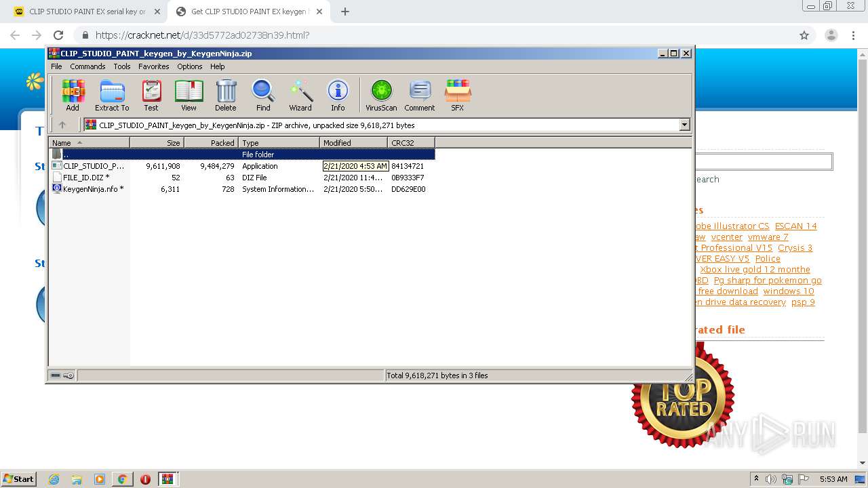Go up one folder level arrow

pyautogui.click(x=62, y=125)
